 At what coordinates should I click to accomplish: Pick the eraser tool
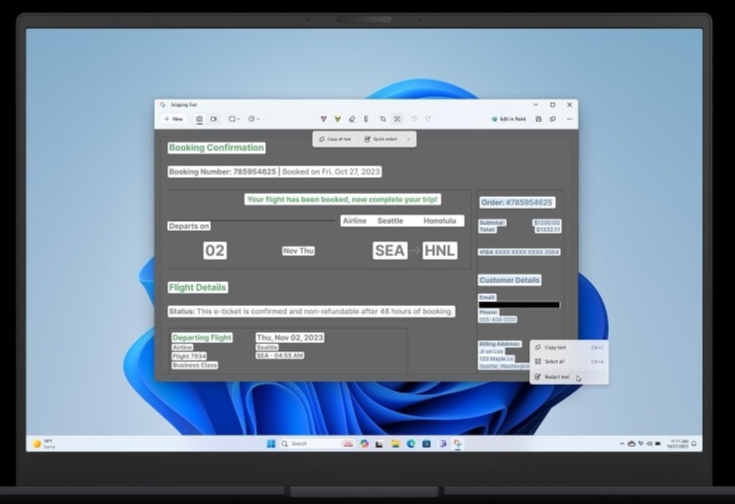click(x=351, y=119)
